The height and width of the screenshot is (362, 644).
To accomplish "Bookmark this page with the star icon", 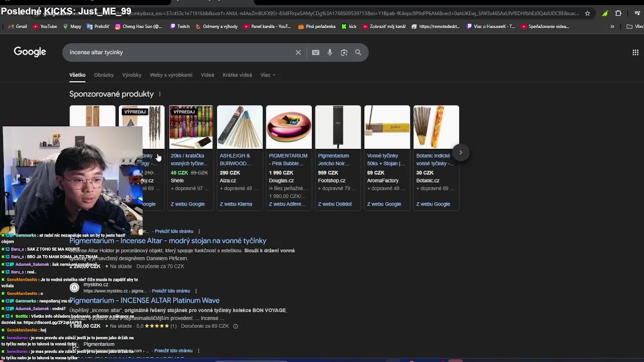I will [x=587, y=14].
